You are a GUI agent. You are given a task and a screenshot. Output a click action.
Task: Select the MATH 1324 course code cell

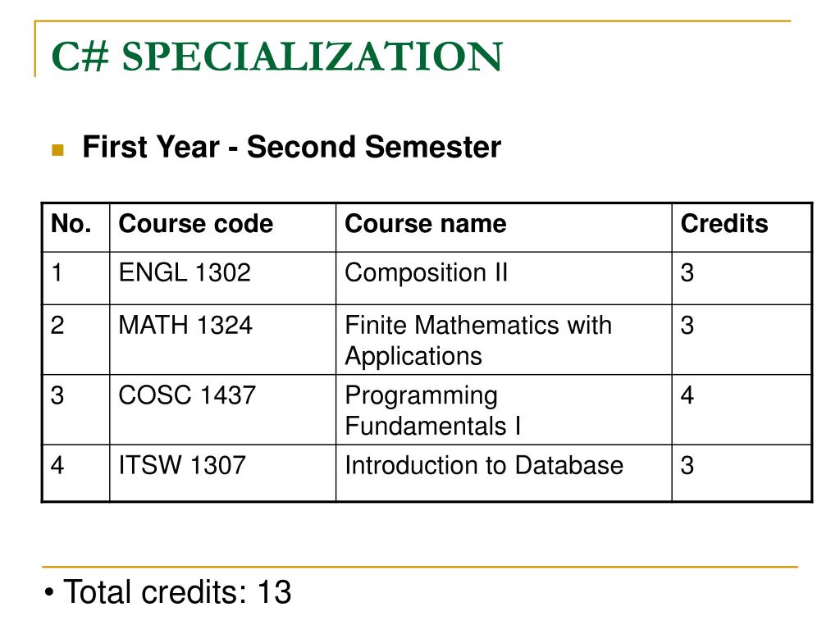click(x=223, y=340)
